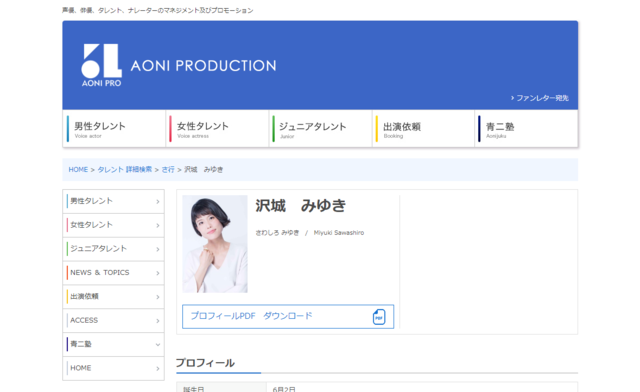The height and width of the screenshot is (392, 640).
Task: Select ジュニアタレント in the sidebar
Action: [113, 249]
